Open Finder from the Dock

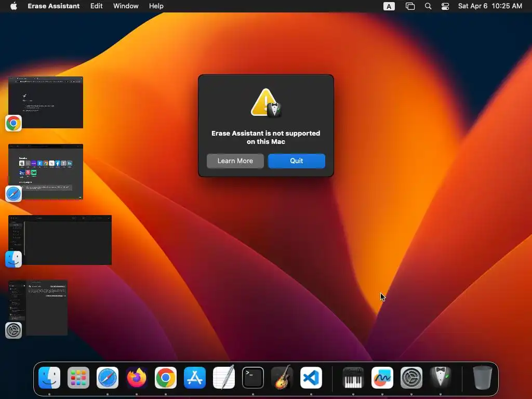49,378
